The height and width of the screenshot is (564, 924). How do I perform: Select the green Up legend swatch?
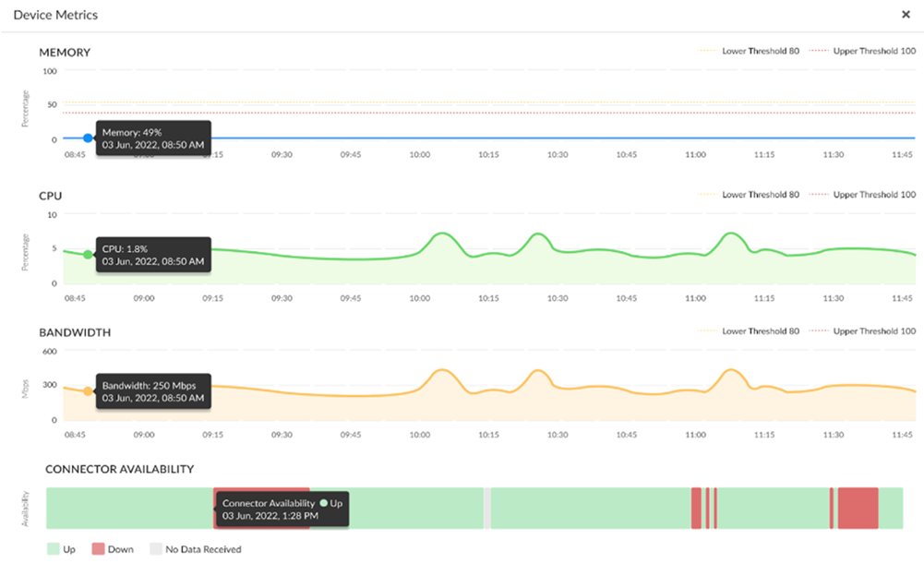coord(53,549)
